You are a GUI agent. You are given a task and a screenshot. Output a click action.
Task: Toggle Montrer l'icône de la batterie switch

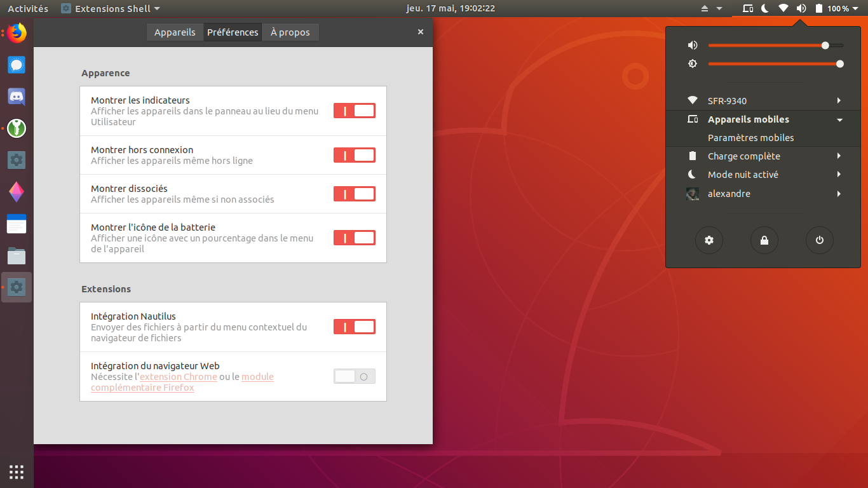point(355,238)
